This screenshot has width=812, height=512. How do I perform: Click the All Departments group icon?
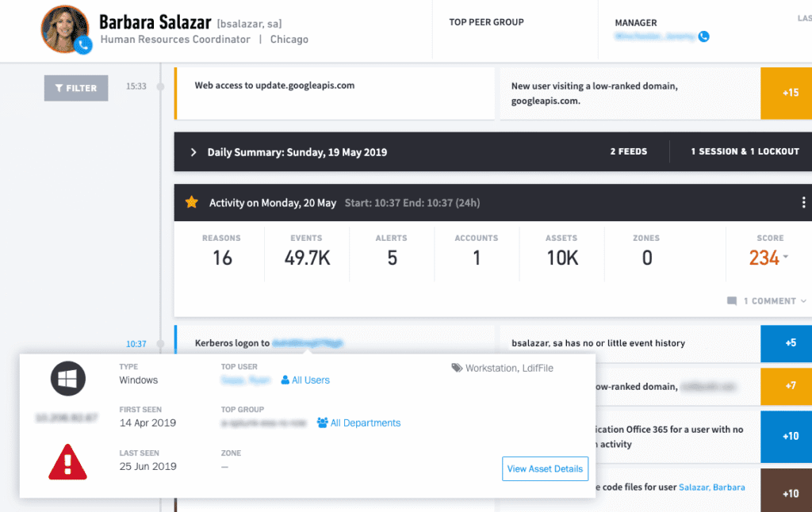tap(322, 422)
